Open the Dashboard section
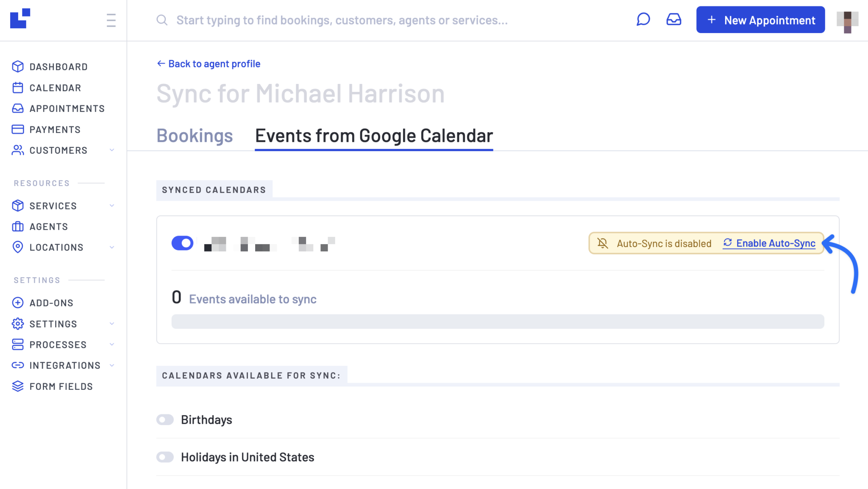 point(58,67)
